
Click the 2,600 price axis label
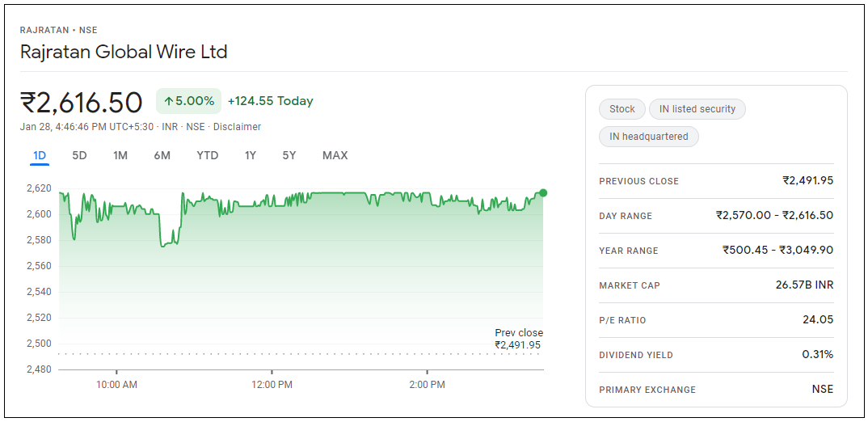click(39, 214)
